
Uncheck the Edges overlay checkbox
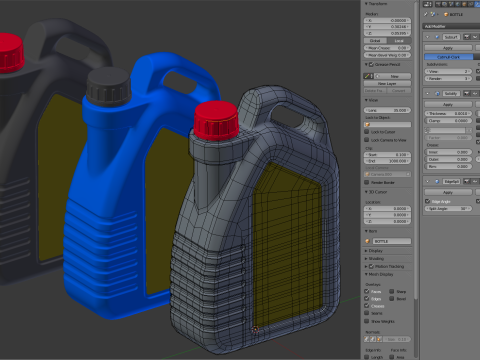pyautogui.click(x=367, y=299)
